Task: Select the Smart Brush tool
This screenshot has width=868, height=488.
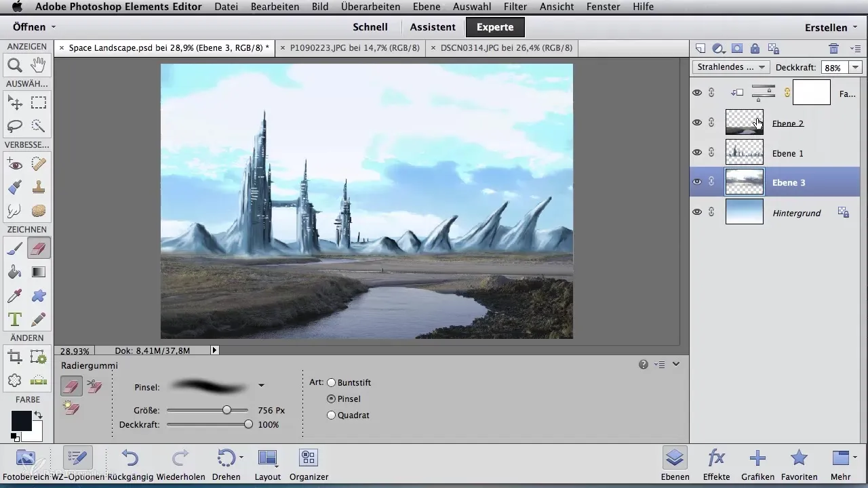Action: tap(15, 187)
